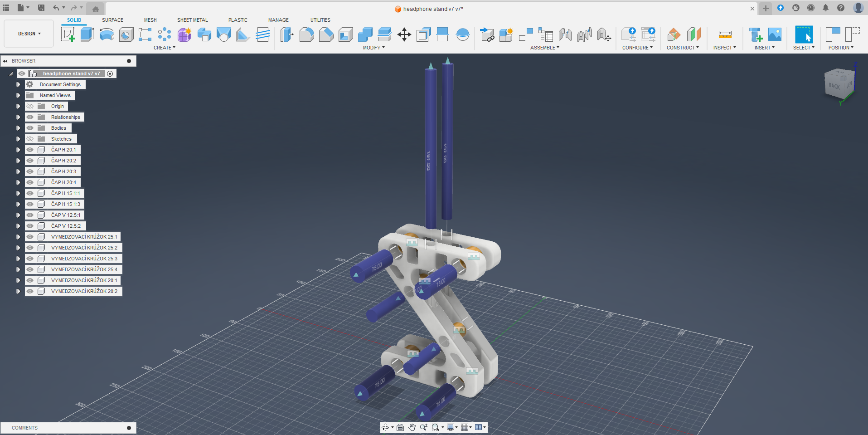Switch to the SHEET METAL tab
The width and height of the screenshot is (868, 435).
pos(192,20)
